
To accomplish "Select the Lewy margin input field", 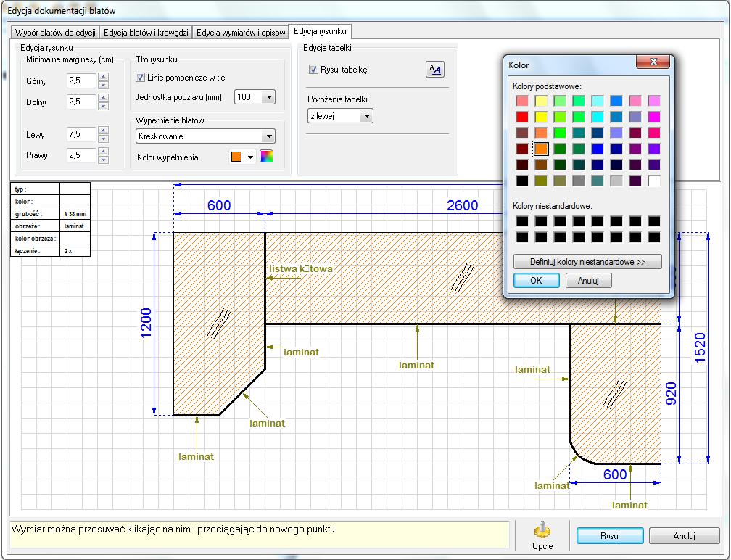I will pos(81,134).
